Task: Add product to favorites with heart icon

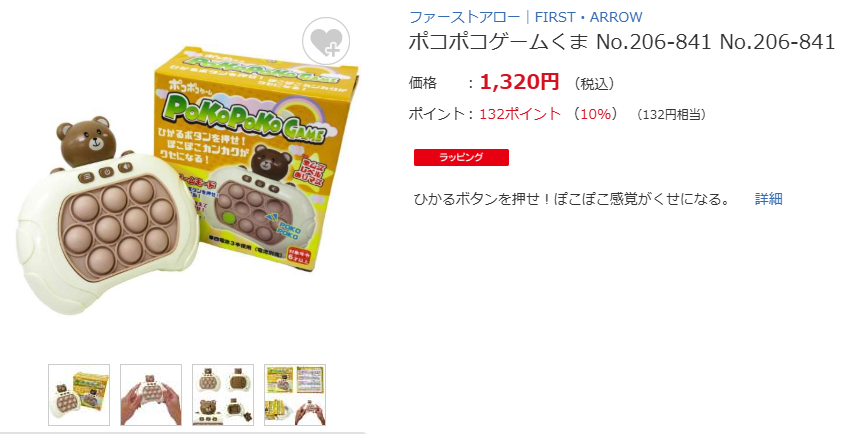Action: pyautogui.click(x=326, y=41)
